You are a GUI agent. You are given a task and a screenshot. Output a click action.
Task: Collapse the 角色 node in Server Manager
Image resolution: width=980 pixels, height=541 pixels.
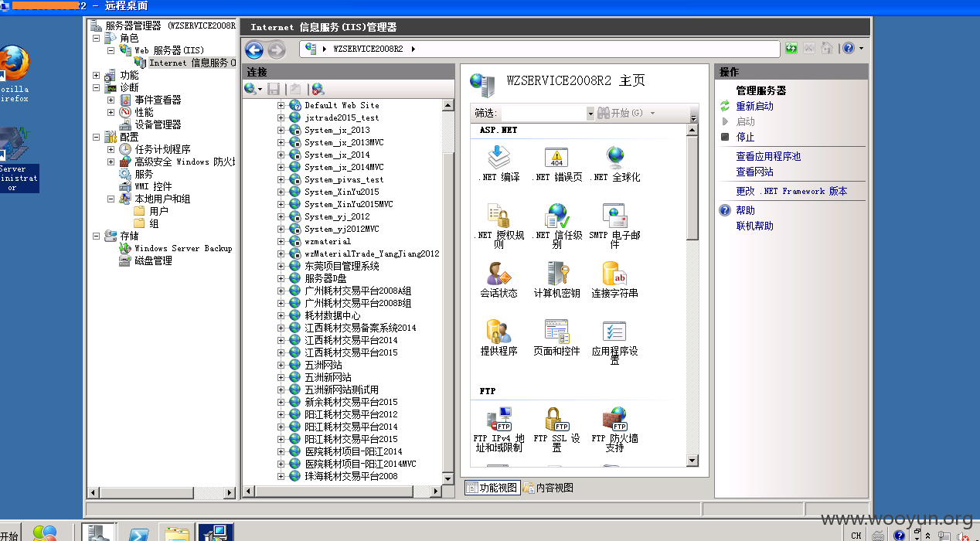click(x=97, y=38)
